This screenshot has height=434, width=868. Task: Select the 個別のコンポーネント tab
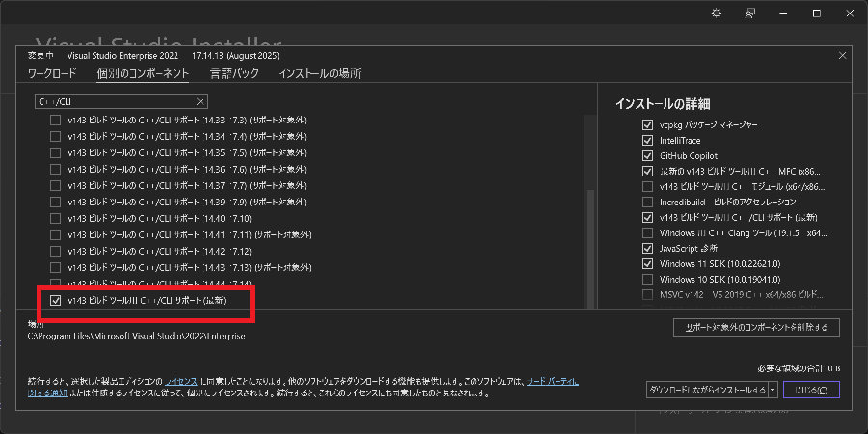(x=143, y=73)
